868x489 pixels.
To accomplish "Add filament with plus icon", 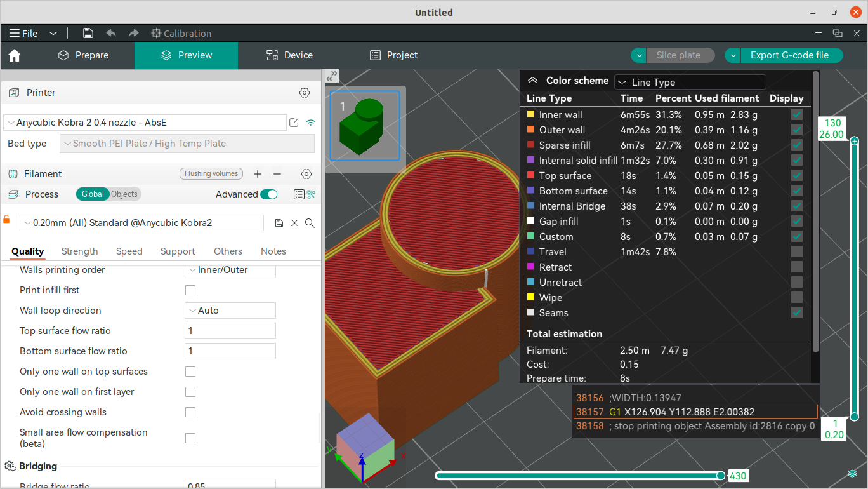I will point(258,174).
